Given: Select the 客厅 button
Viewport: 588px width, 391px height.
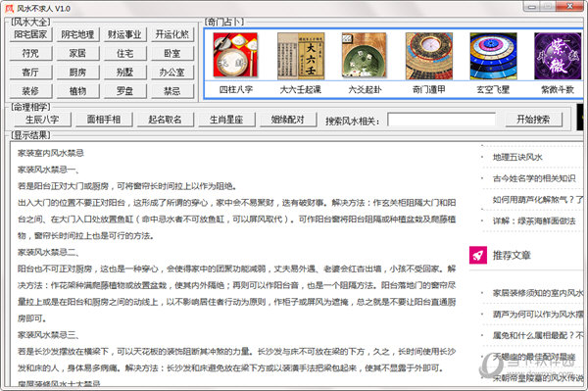Looking at the screenshot, I should coord(30,72).
